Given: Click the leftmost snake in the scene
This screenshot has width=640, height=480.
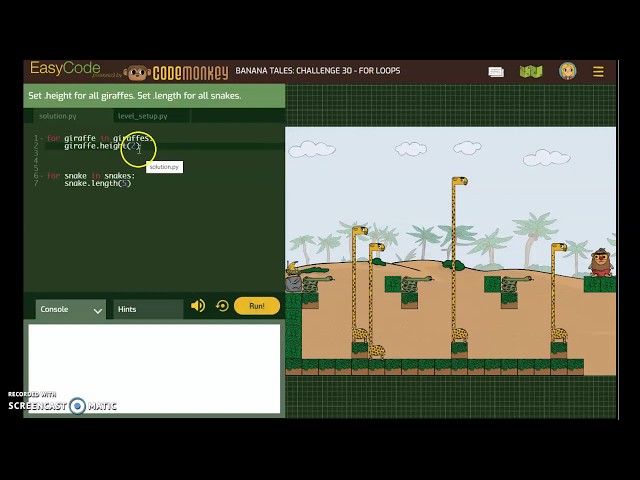Looking at the screenshot, I should 317,284.
